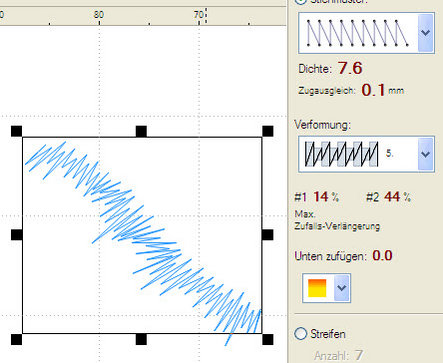Click the right-middle selection handle
443x363 pixels.
[x=268, y=235]
